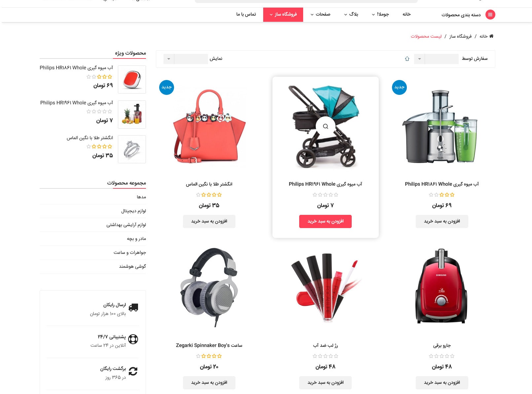The width and height of the screenshot is (532, 394).
Task: Click the home icon in breadcrumb
Action: pos(491,36)
